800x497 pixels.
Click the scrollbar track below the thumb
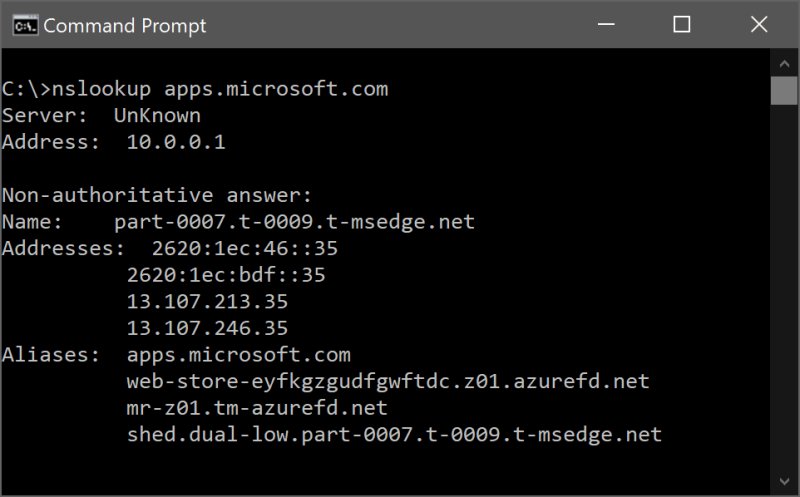click(783, 300)
